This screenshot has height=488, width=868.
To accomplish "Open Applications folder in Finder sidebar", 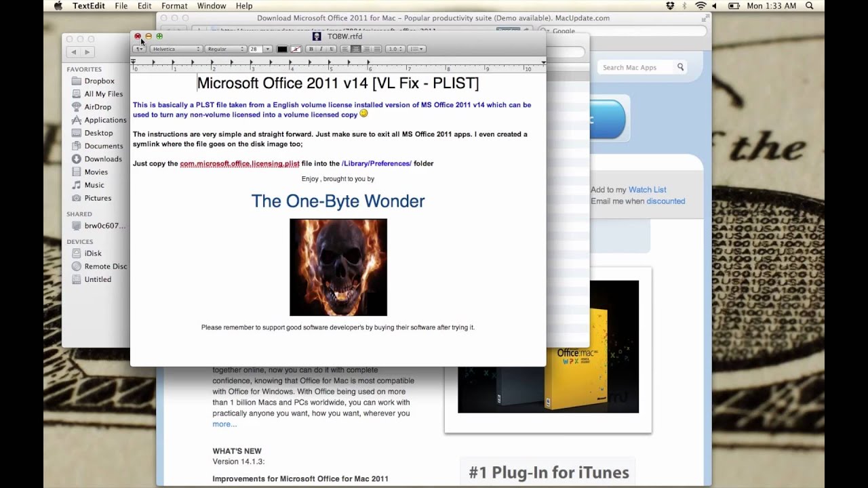I will (x=105, y=120).
